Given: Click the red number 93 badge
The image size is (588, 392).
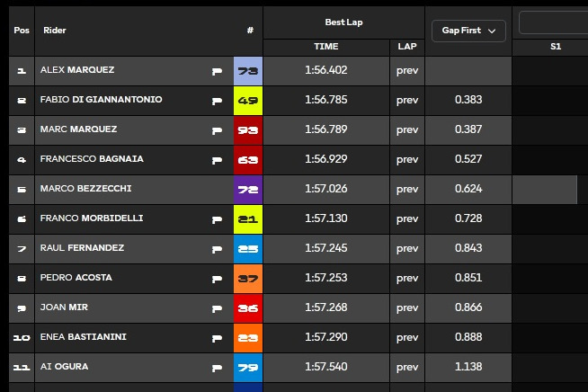Looking at the screenshot, I should pos(247,129).
